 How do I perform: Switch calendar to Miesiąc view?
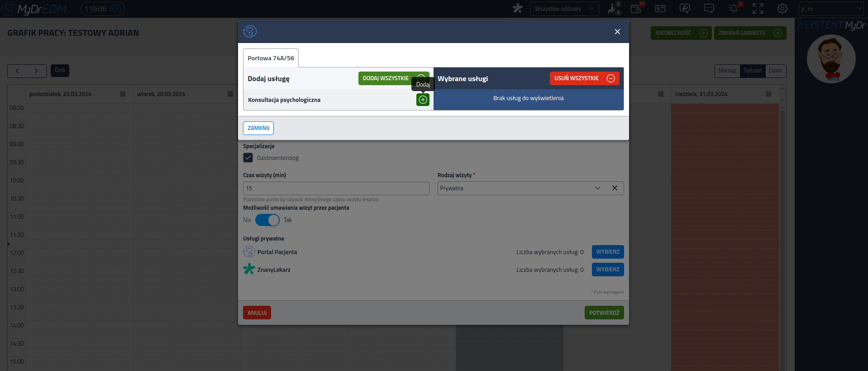(x=727, y=71)
